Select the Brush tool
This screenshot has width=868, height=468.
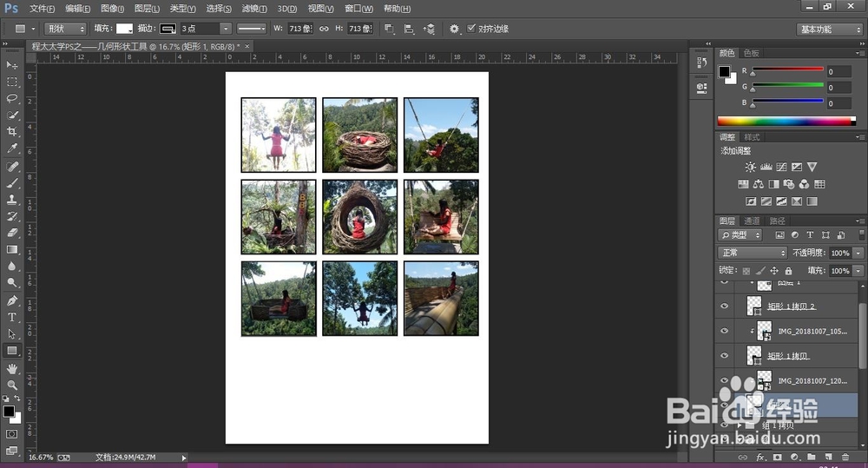click(11, 183)
